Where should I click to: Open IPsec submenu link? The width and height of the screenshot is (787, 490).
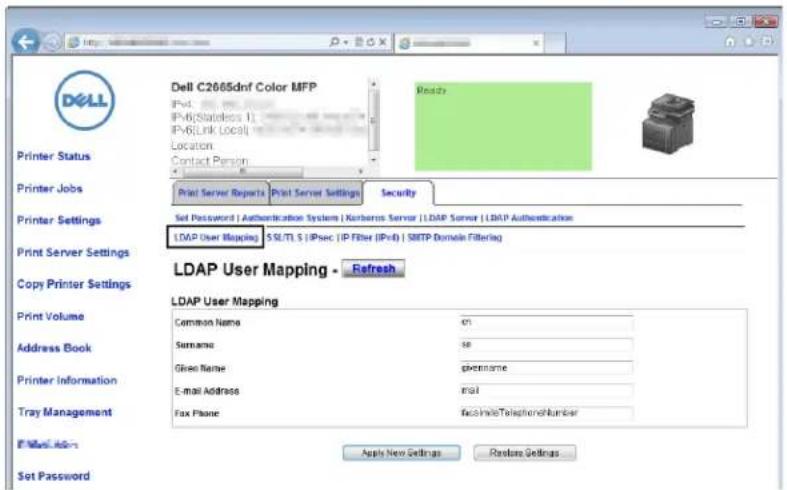click(321, 237)
